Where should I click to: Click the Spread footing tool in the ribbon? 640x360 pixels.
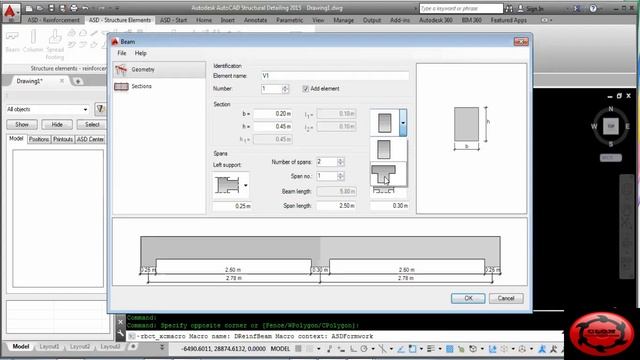55,45
